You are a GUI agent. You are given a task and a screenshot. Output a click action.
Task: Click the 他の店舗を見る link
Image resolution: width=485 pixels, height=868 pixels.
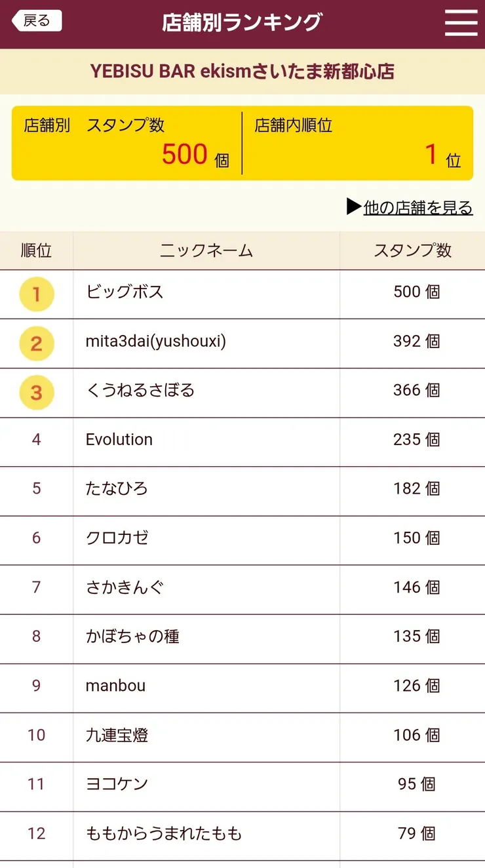click(410, 208)
